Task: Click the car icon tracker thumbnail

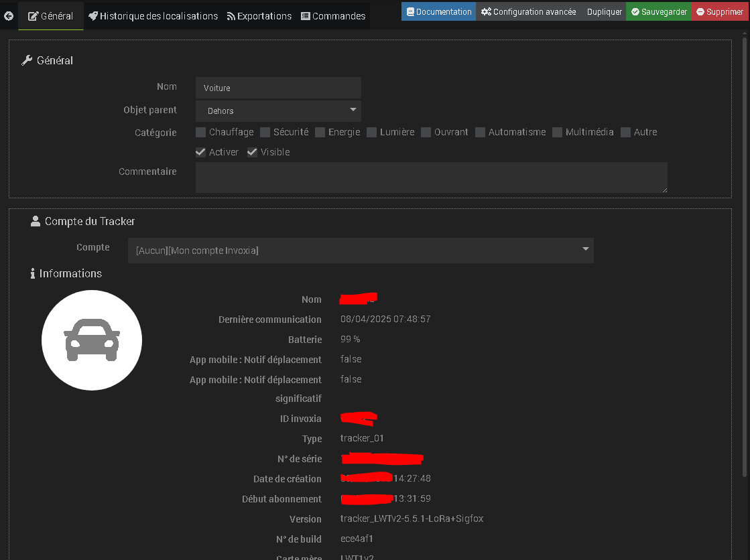Action: click(92, 340)
